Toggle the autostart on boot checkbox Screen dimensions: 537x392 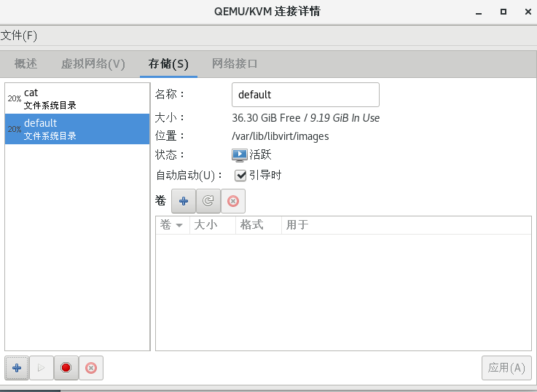pos(240,176)
